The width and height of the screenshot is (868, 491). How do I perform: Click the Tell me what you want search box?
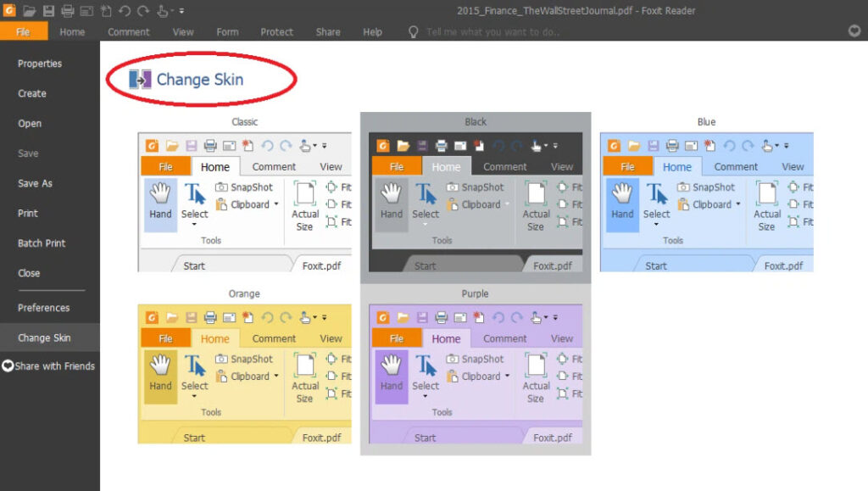point(492,32)
